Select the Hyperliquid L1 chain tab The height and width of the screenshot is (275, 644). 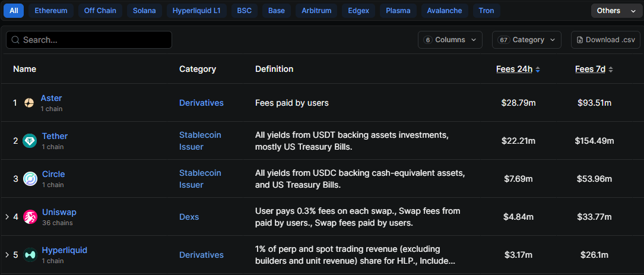coord(196,11)
